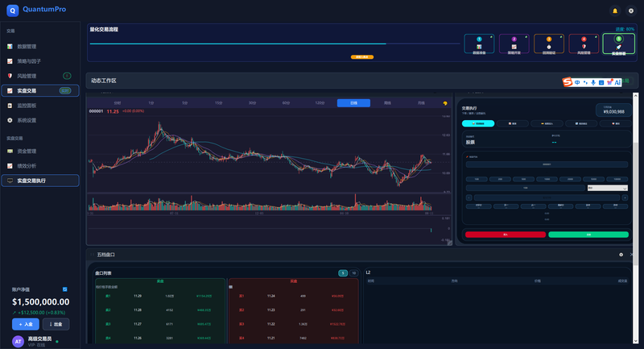The width and height of the screenshot is (644, 349).
Task: Click the red sell order button
Action: pyautogui.click(x=506, y=235)
